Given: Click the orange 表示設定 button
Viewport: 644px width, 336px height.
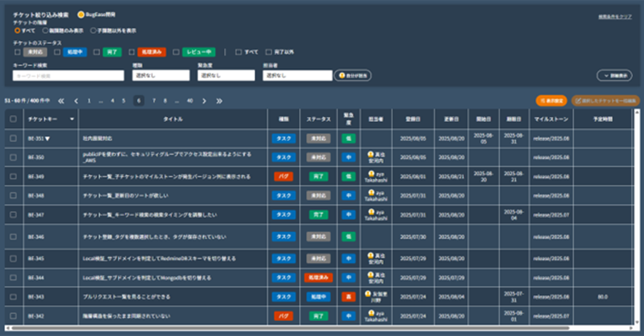Looking at the screenshot, I should [x=551, y=101].
